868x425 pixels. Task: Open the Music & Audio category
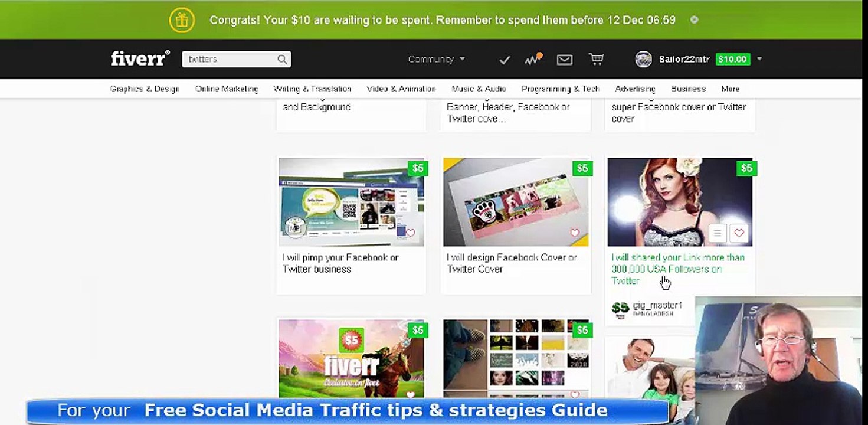point(479,89)
